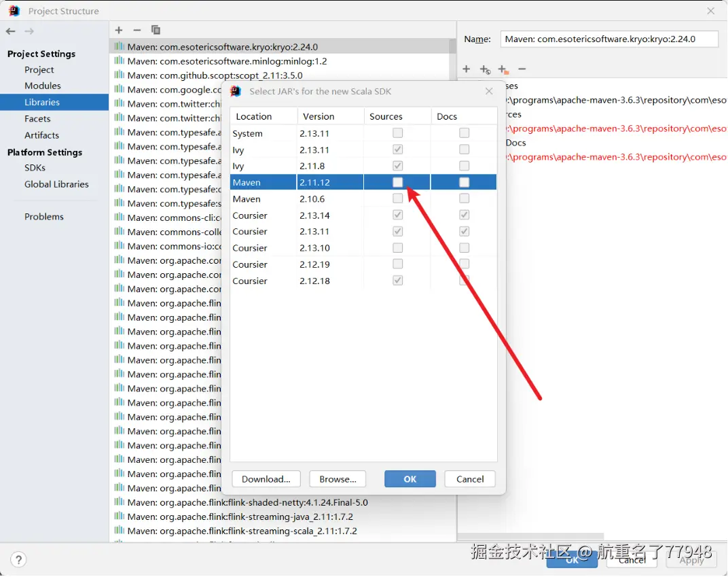Screen dimensions: 728x577
Task: Select Coursier 2.12.18 row
Action: (363, 281)
